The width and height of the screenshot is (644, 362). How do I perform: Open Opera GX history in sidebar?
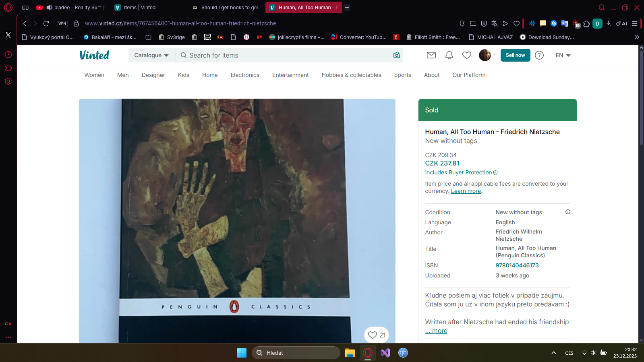pos(8,54)
